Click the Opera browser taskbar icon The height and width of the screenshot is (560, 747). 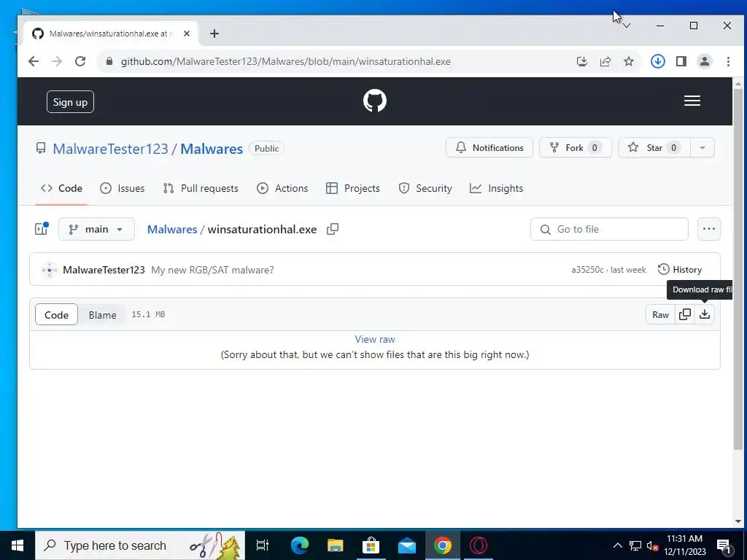click(x=479, y=545)
